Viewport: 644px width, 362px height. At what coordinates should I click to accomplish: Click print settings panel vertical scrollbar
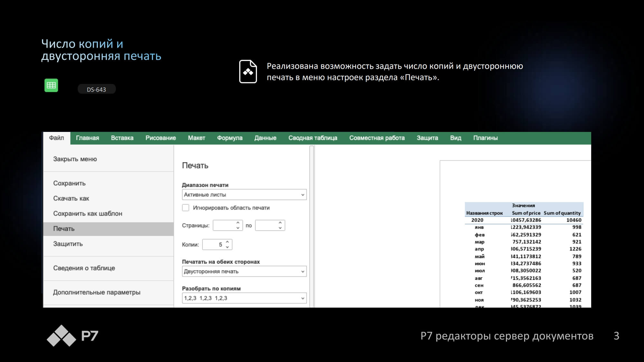pos(311,227)
